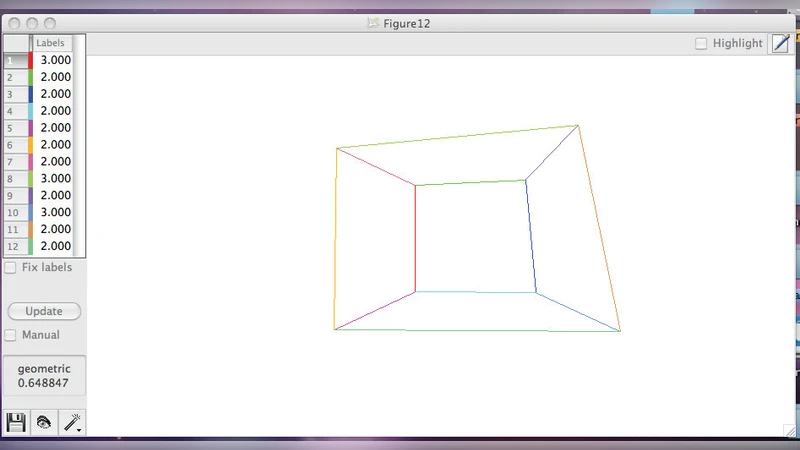Viewport: 800px width, 450px height.
Task: Select row header number 8
Action: click(16, 178)
